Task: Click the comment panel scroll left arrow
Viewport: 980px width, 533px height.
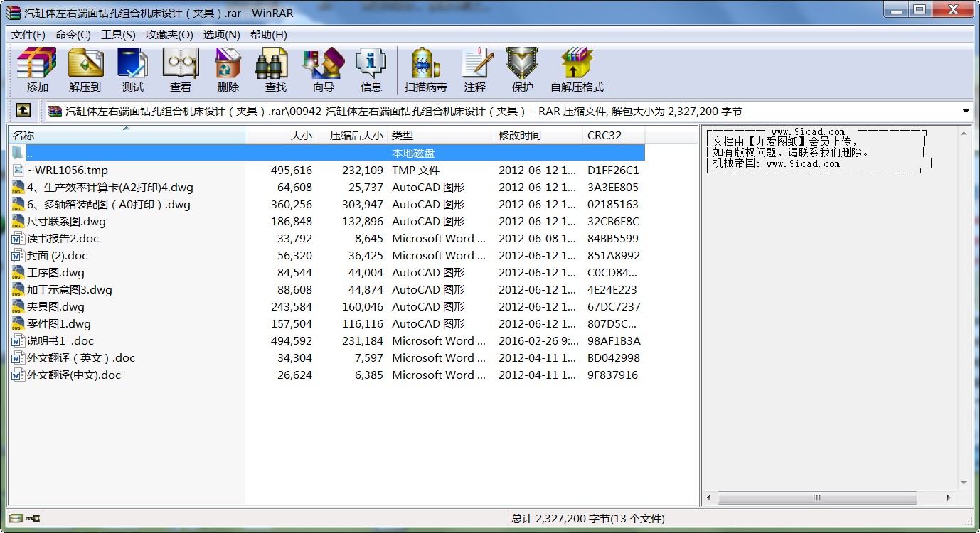Action: [x=709, y=497]
